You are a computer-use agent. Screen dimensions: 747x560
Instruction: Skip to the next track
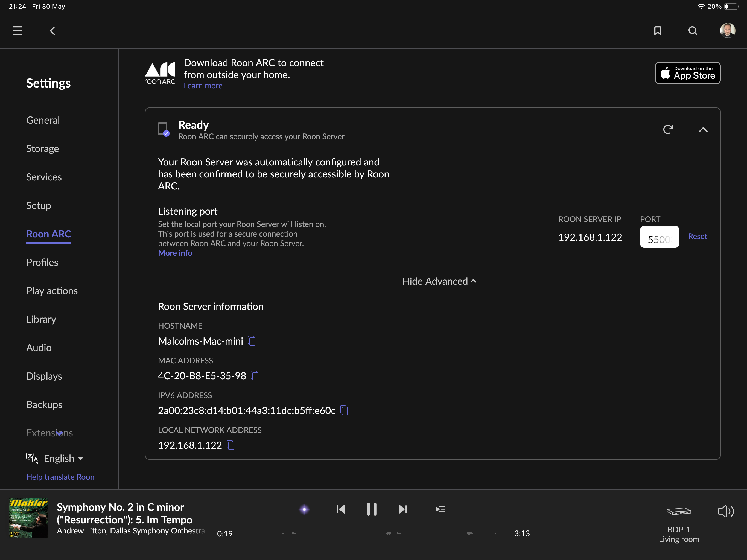[402, 509]
